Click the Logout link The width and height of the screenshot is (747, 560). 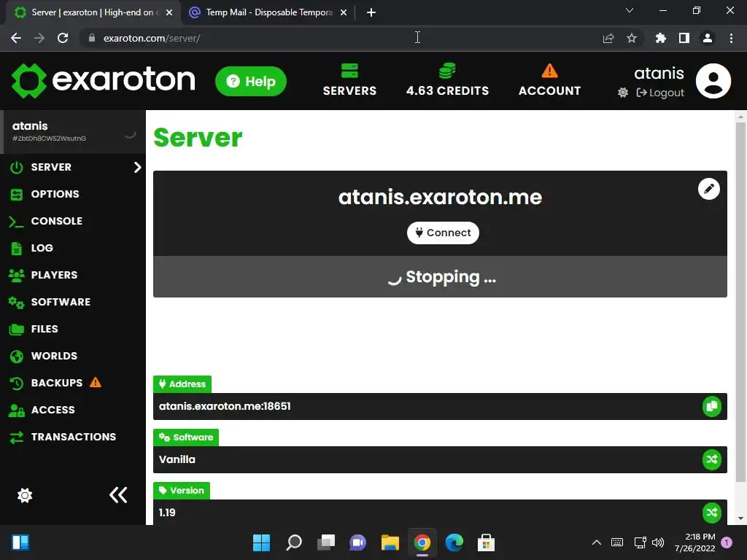coord(660,93)
